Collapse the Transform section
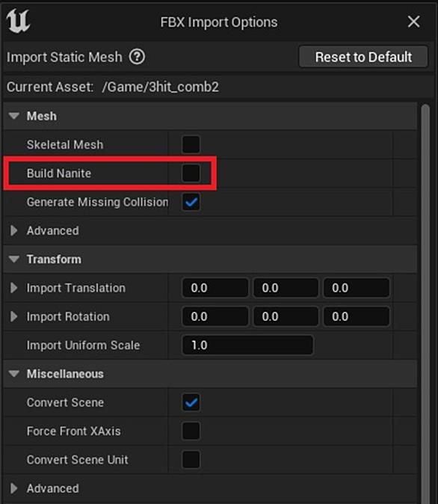Viewport: 438px width, 504px height. click(x=13, y=259)
